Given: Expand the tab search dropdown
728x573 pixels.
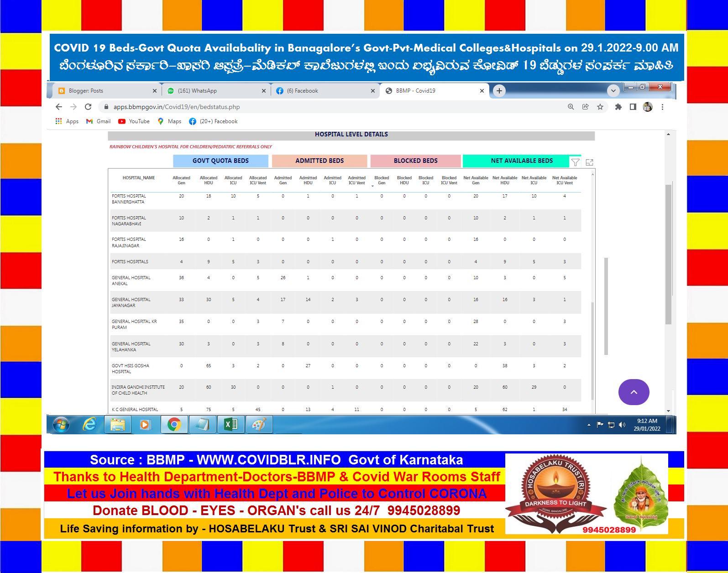Looking at the screenshot, I should tap(613, 91).
